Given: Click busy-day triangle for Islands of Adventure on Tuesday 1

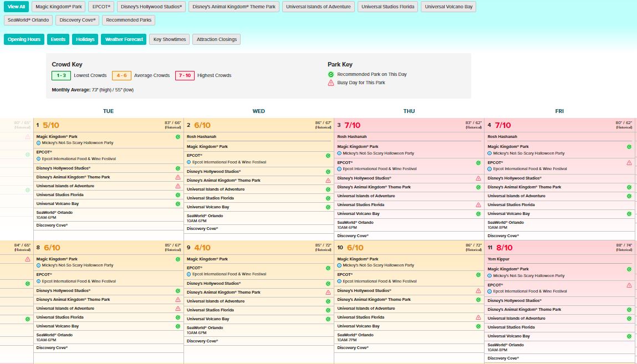Looking at the screenshot, I should pyautogui.click(x=178, y=186).
